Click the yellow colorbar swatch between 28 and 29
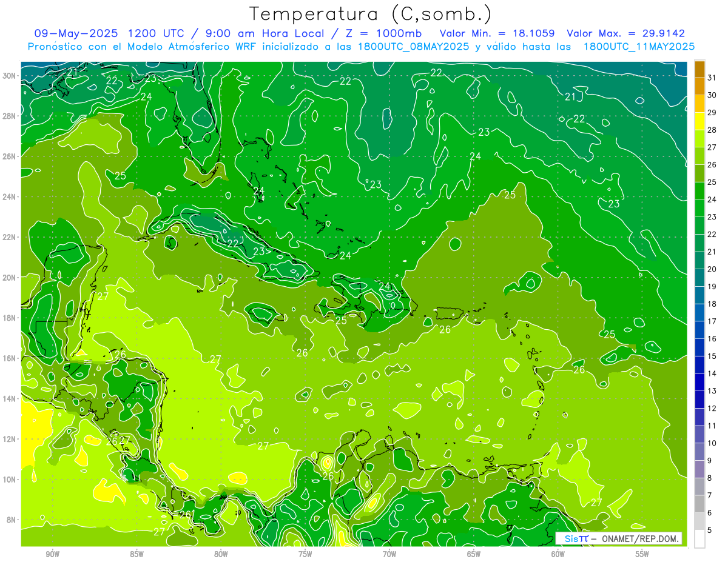728x562 pixels. click(700, 121)
